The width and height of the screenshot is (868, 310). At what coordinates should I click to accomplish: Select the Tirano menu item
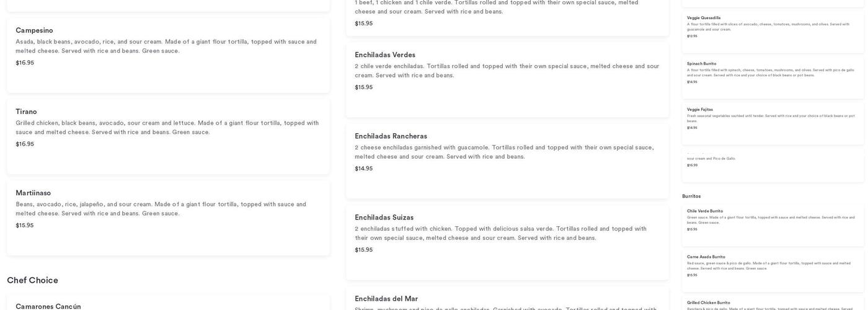26,112
